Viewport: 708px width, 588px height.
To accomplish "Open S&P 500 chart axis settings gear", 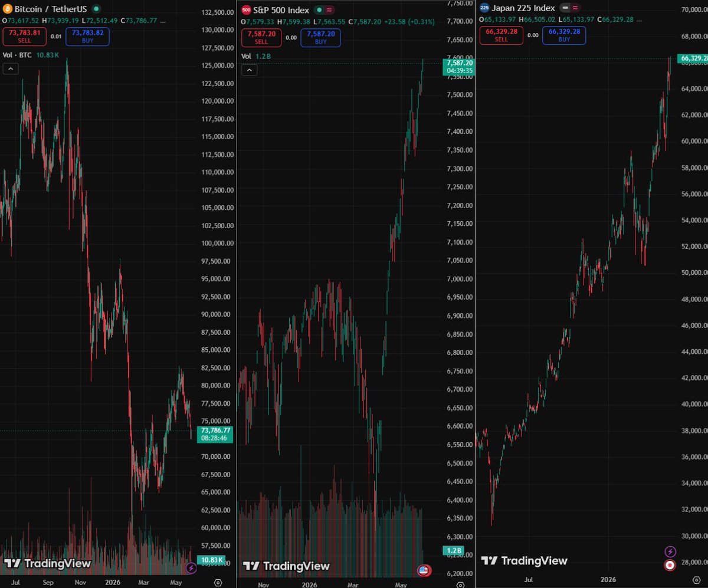I will coord(460,584).
